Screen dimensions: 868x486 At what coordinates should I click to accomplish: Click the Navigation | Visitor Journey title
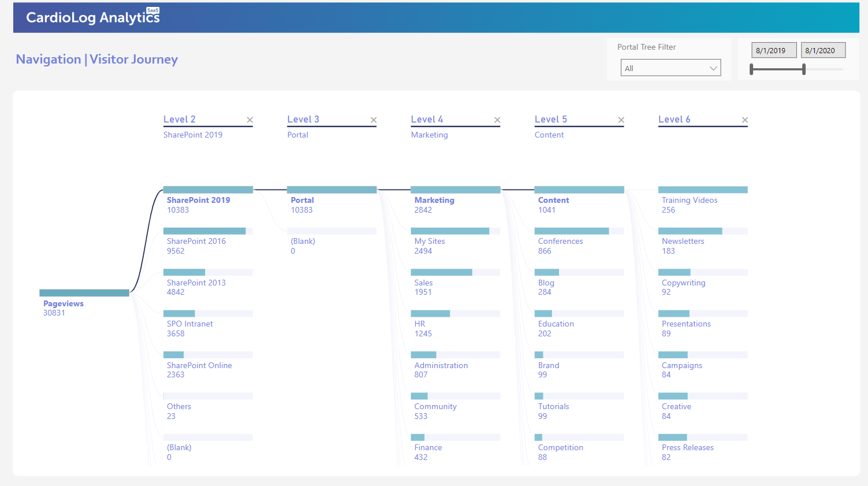point(97,60)
